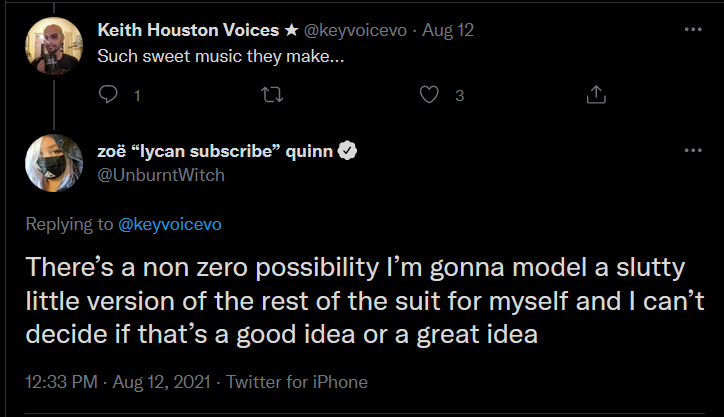Click the Aug 12 date on Keith's tweet
The width and height of the screenshot is (724, 417).
tap(448, 30)
